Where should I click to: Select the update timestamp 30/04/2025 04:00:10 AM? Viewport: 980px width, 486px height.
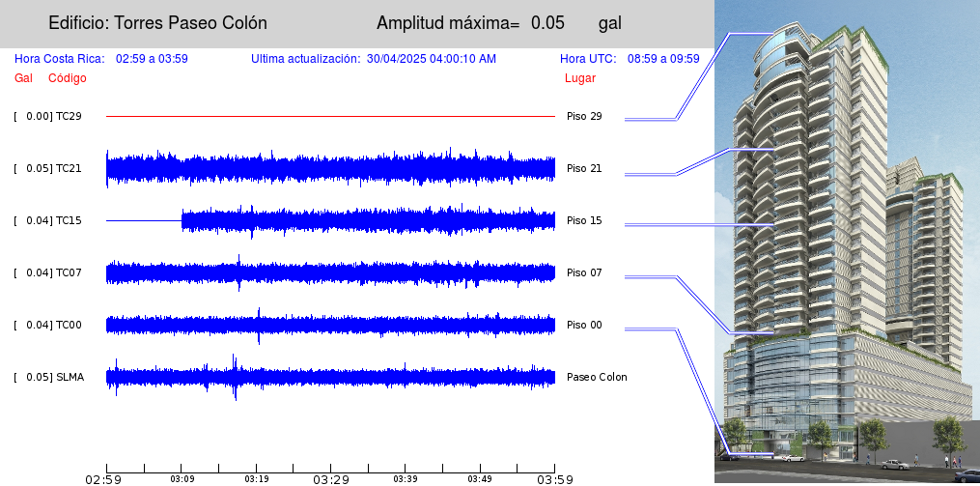tap(432, 59)
